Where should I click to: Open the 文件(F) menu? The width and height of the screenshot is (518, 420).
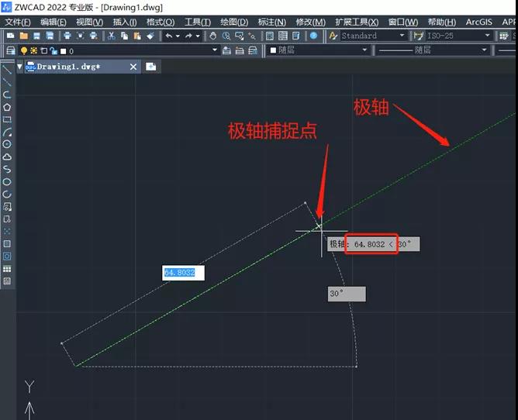click(18, 22)
